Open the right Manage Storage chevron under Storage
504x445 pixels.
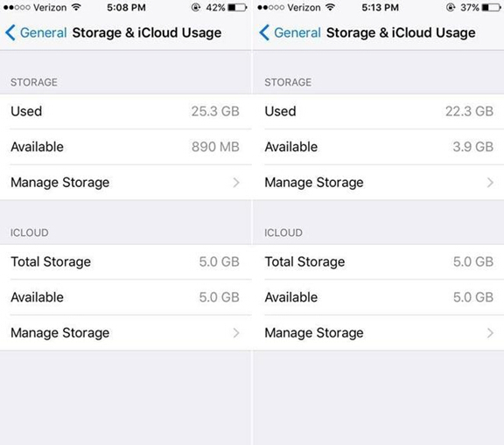click(x=490, y=183)
